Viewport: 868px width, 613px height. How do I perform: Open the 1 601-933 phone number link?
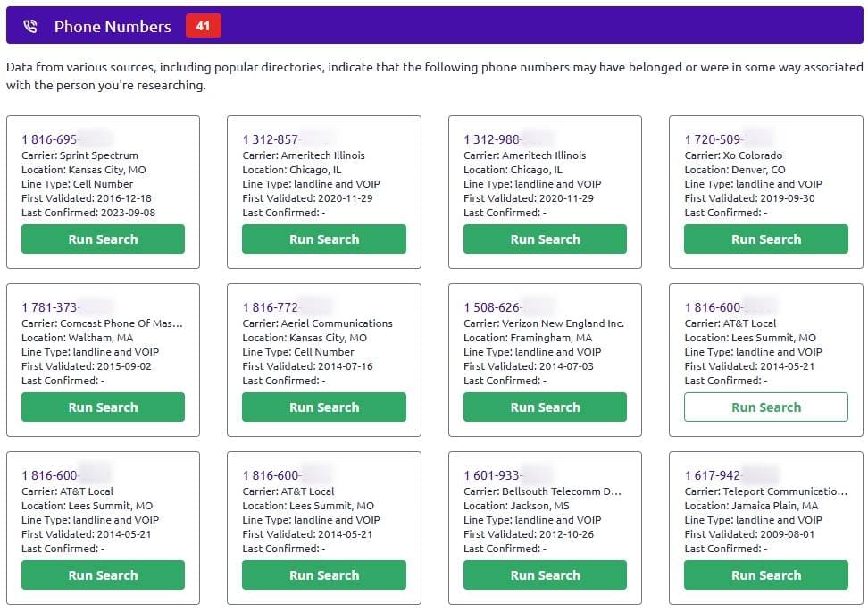(x=508, y=475)
